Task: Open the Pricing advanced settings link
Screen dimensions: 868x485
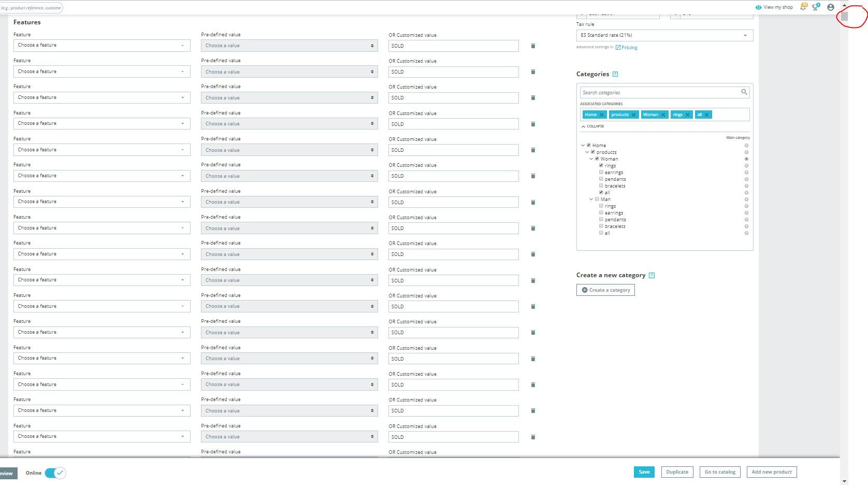Action: pyautogui.click(x=627, y=48)
